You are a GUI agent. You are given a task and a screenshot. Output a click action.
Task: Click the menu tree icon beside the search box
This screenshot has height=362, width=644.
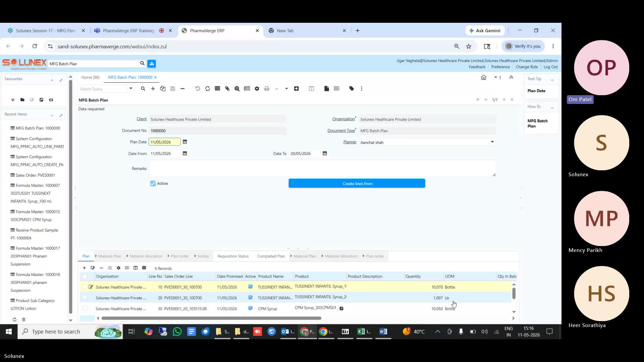point(152,64)
